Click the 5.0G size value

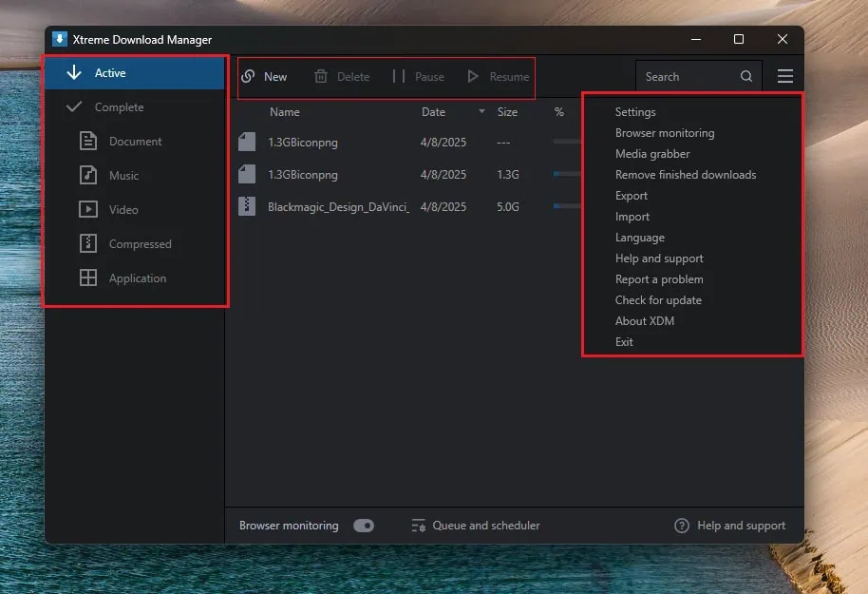point(508,206)
